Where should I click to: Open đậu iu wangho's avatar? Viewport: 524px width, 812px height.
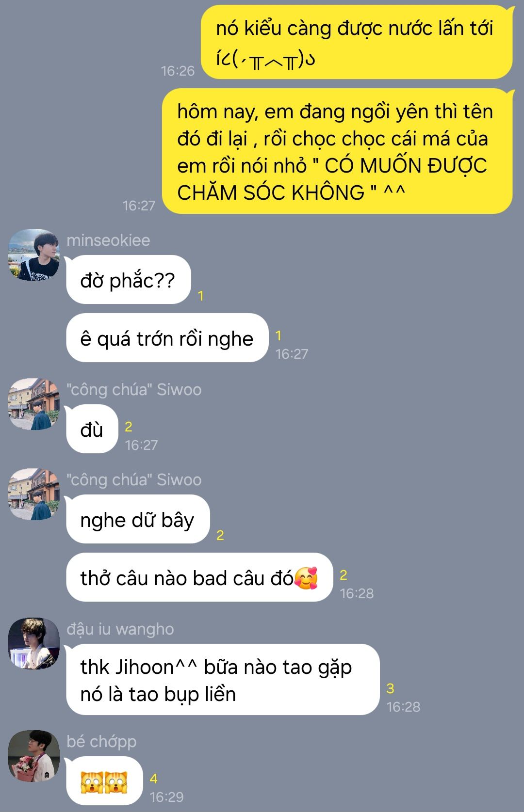coord(33,643)
